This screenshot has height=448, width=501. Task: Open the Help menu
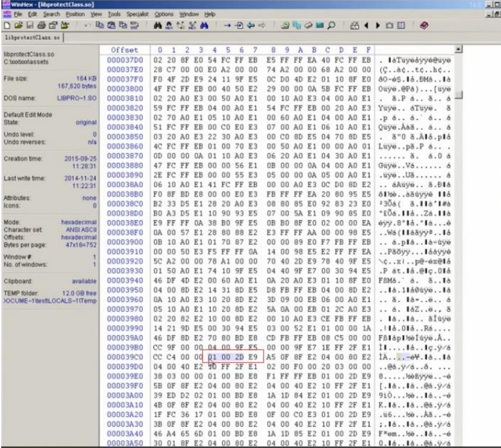(x=210, y=14)
